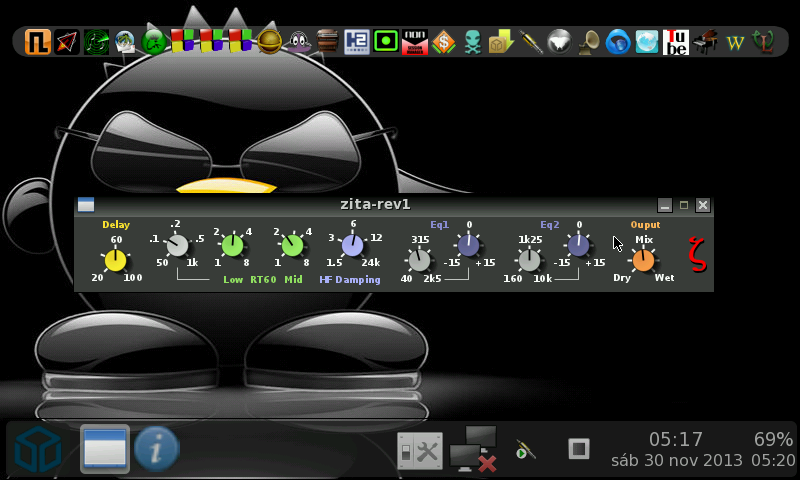The width and height of the screenshot is (800, 480).
Task: Open the blue info icon in taskbar
Action: pyautogui.click(x=157, y=449)
